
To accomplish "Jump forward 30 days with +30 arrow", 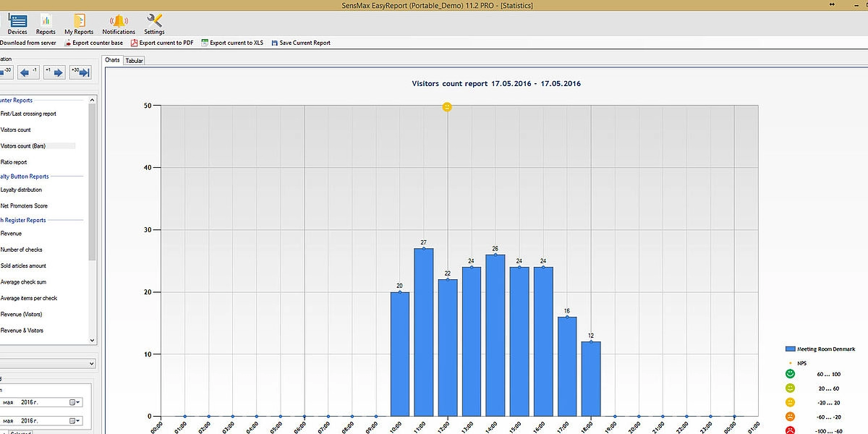I will coord(80,72).
